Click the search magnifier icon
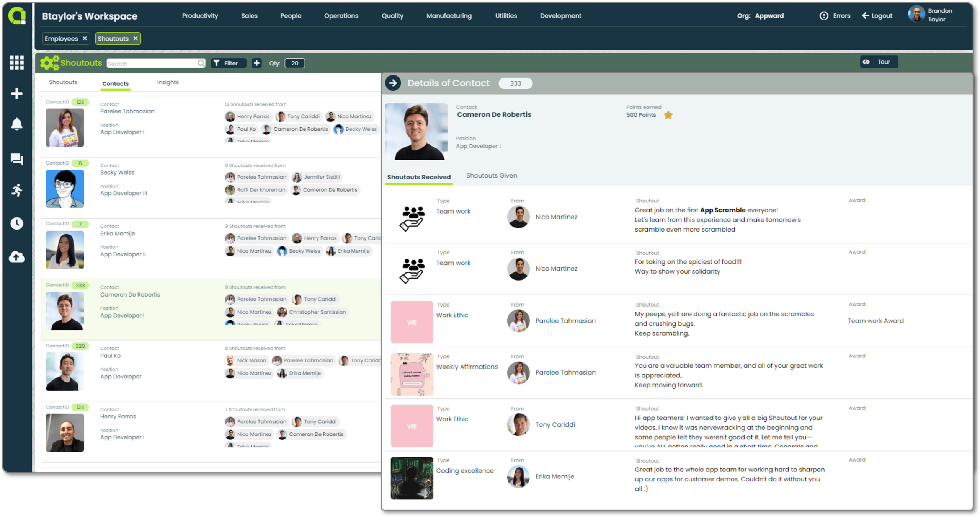This screenshot has width=980, height=517. coord(201,63)
